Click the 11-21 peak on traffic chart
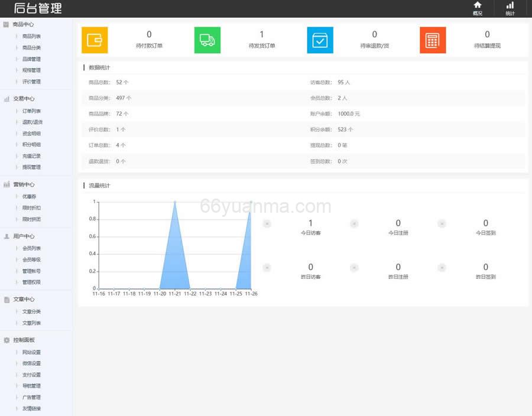Screen dimensions: 532x416 [x=175, y=202]
